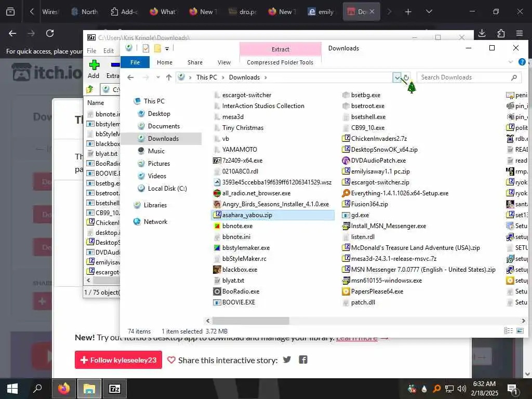The height and width of the screenshot is (399, 532).
Task: Click the Explorer horizontal scrollbar thumb
Action: click(251, 321)
